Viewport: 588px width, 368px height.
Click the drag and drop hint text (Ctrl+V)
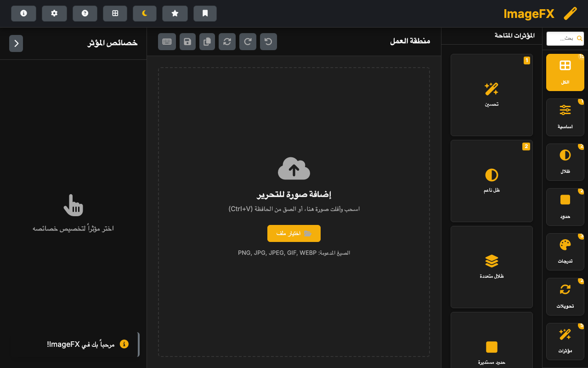point(294,209)
